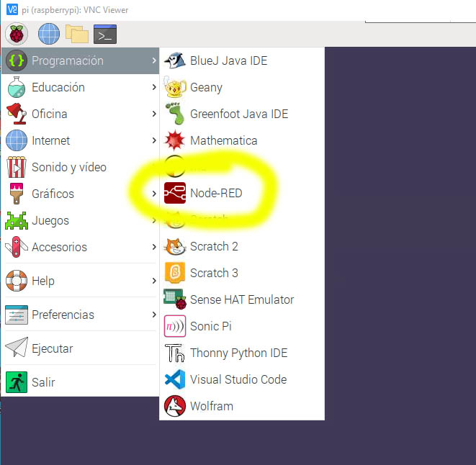476x465 pixels.
Task: Click the BlueJ blue jay bird icon
Action: [174, 60]
